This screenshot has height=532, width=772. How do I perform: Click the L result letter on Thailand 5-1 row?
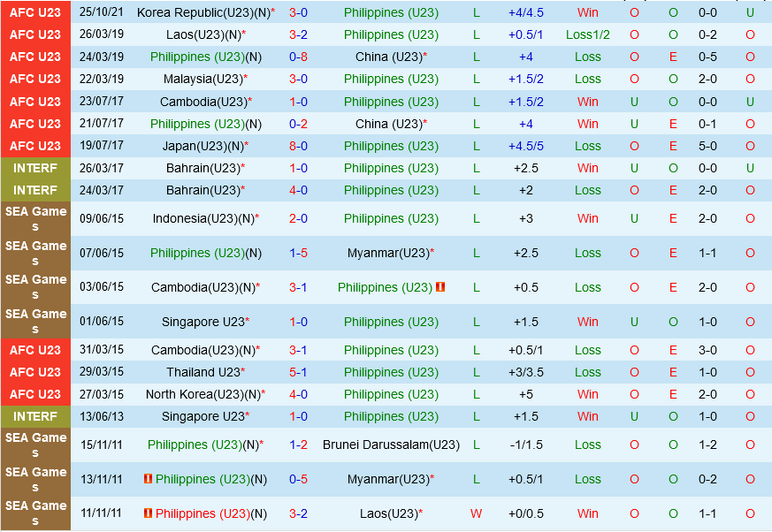476,372
